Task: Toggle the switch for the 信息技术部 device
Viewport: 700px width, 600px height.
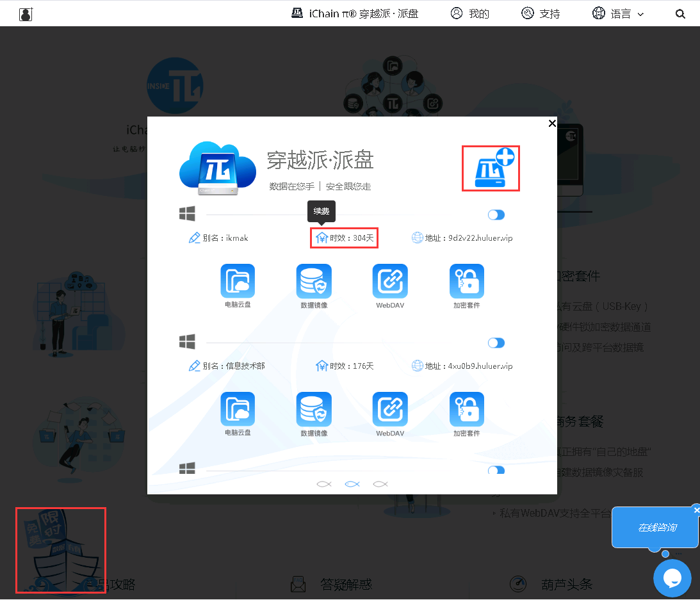Action: pos(496,343)
